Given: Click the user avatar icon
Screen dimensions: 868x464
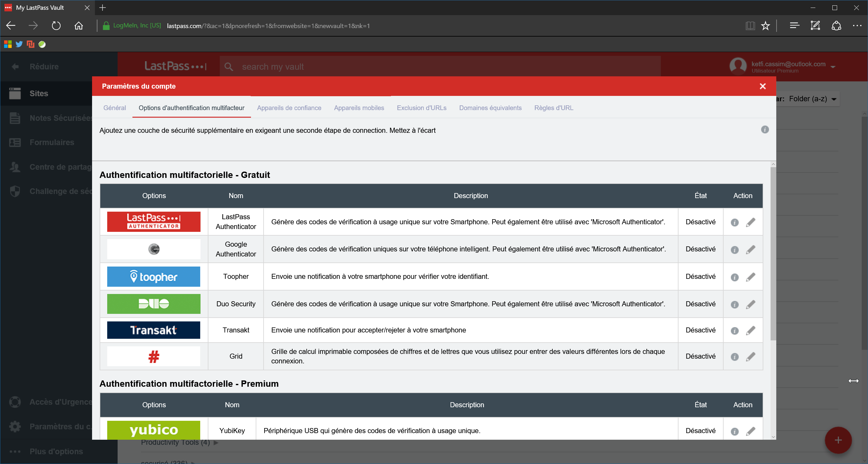Looking at the screenshot, I should (738, 66).
